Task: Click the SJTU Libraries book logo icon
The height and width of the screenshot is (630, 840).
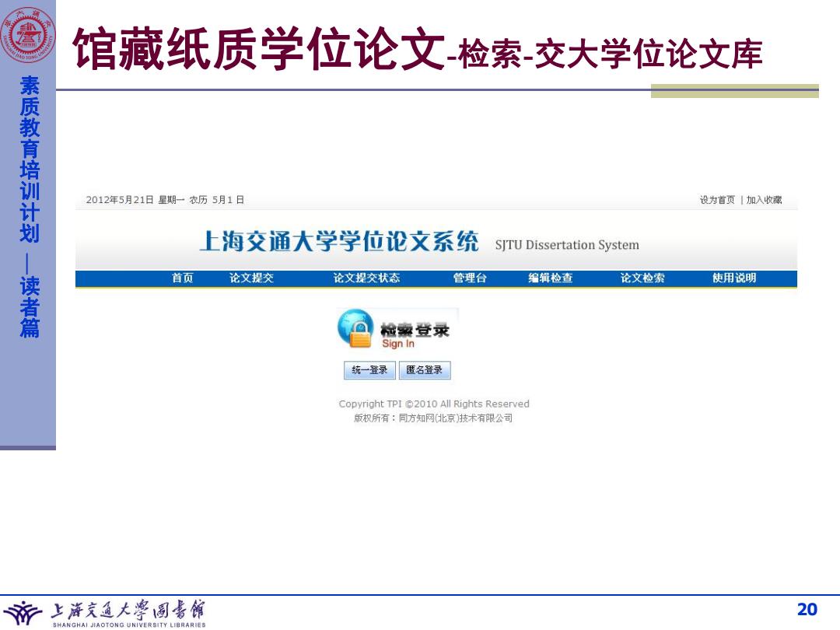Action: (x=23, y=613)
